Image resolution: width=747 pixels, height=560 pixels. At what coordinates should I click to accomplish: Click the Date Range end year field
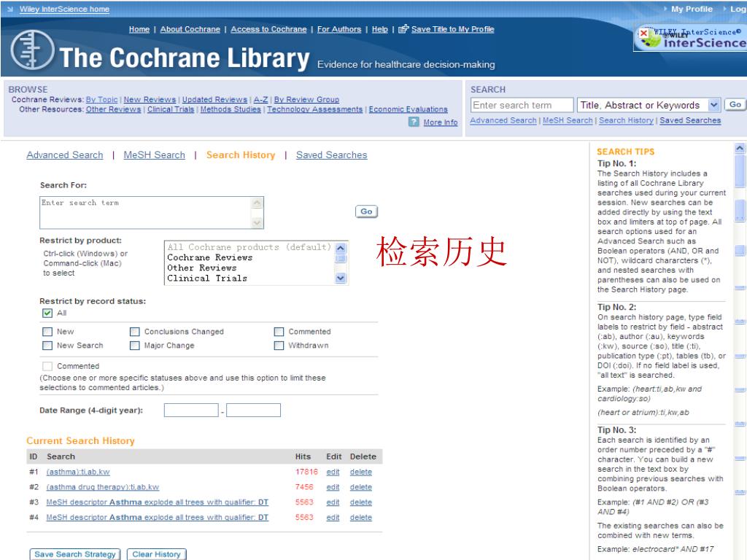[x=253, y=410]
